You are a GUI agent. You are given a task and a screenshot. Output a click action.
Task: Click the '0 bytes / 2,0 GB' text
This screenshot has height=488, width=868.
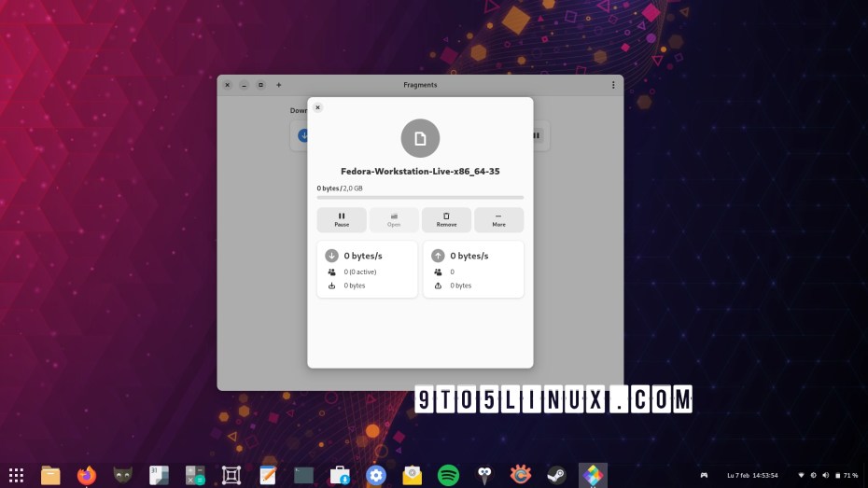click(x=340, y=188)
